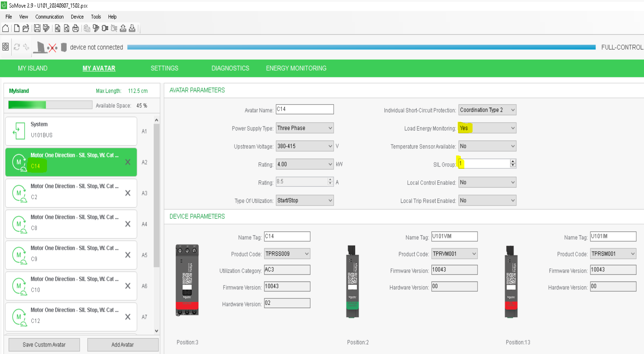This screenshot has width=644, height=354.
Task: Open the TPRSM001 Product Code dropdown
Action: 613,254
